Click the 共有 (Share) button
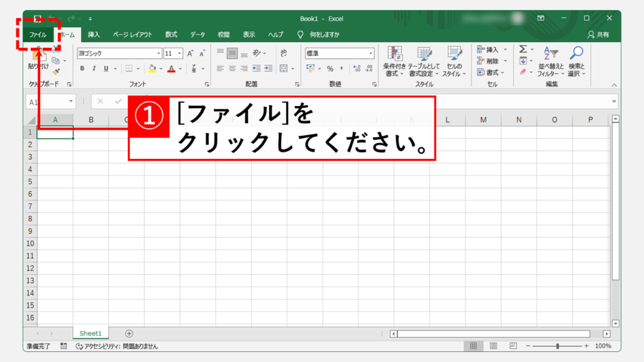This screenshot has height=362, width=644. tap(598, 35)
